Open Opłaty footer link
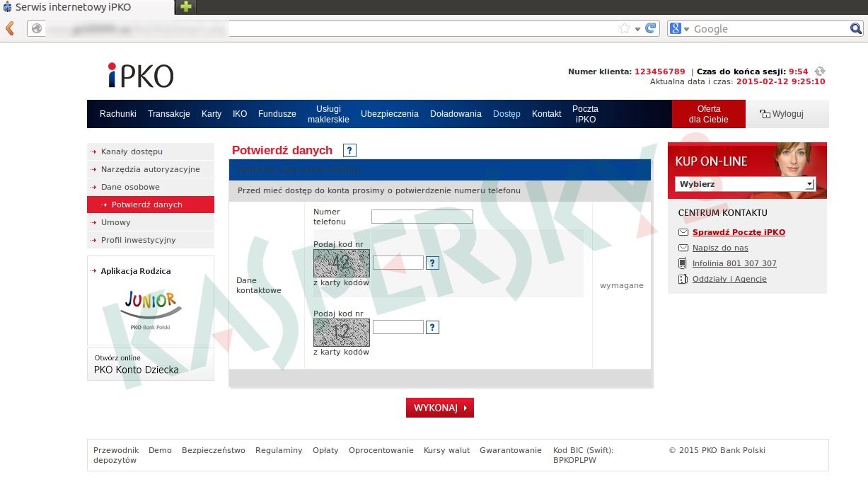 [x=325, y=450]
